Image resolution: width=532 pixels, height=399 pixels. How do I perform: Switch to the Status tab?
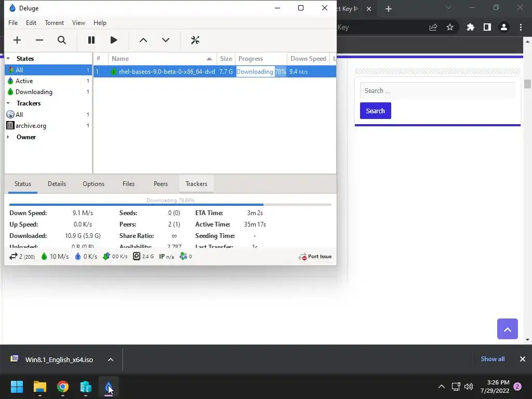click(x=23, y=184)
